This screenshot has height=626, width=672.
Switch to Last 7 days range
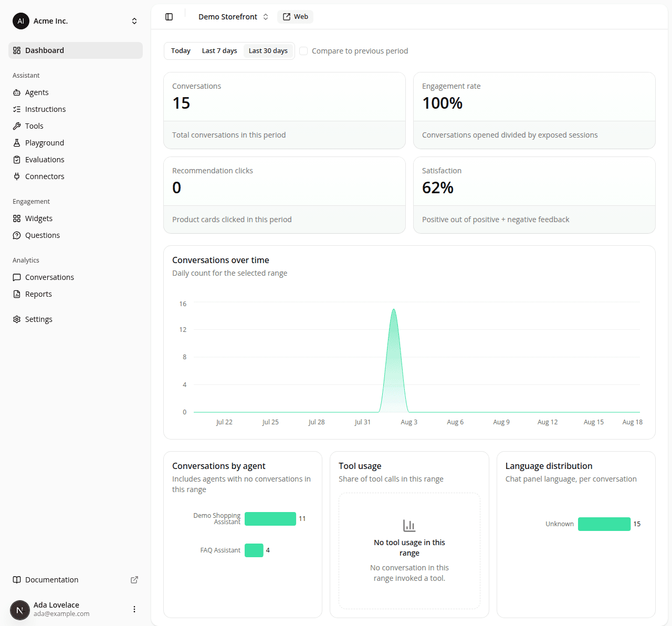coord(219,51)
